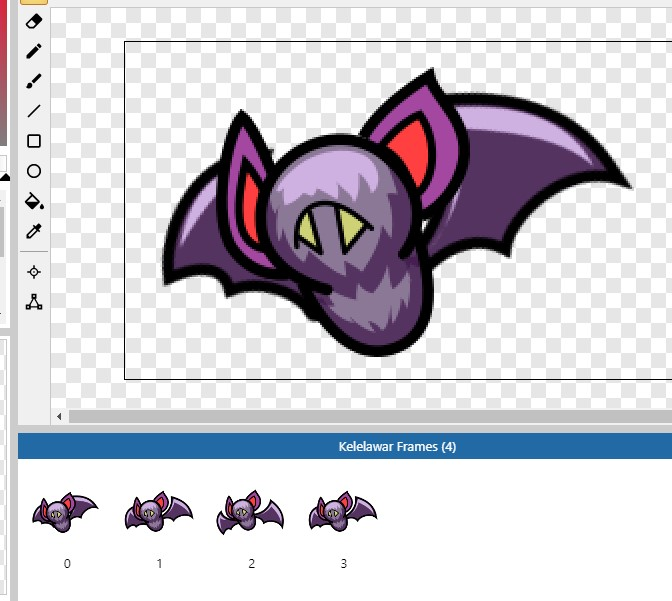The height and width of the screenshot is (601, 672).
Task: Click the horizontal scrollbar left arrow
Action: pyautogui.click(x=59, y=416)
